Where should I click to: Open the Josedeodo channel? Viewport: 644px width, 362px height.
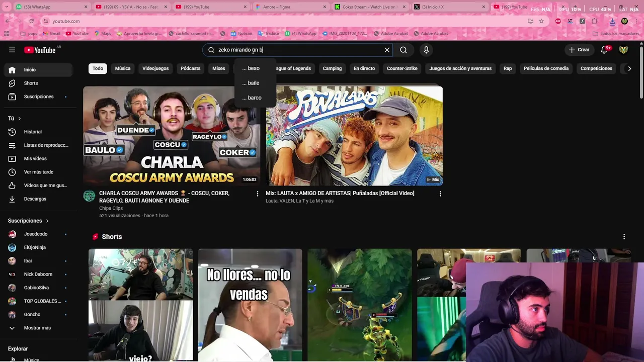[x=39, y=234]
